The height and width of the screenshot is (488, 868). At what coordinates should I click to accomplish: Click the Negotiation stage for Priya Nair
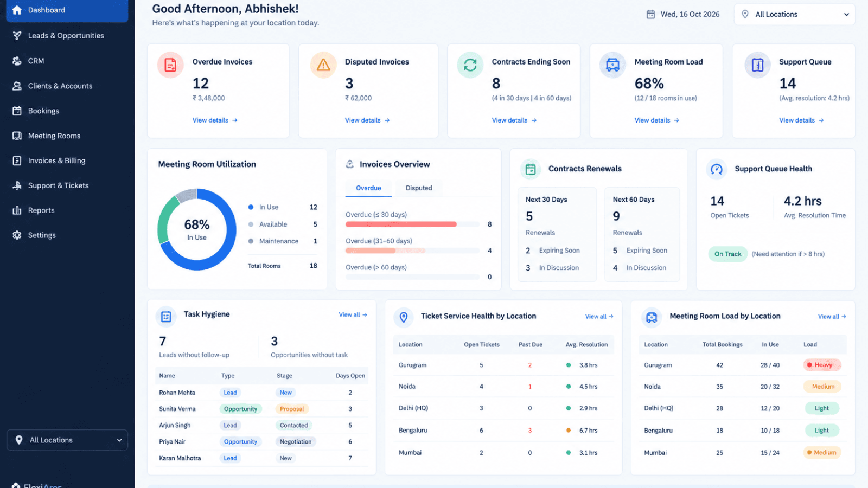click(x=296, y=442)
